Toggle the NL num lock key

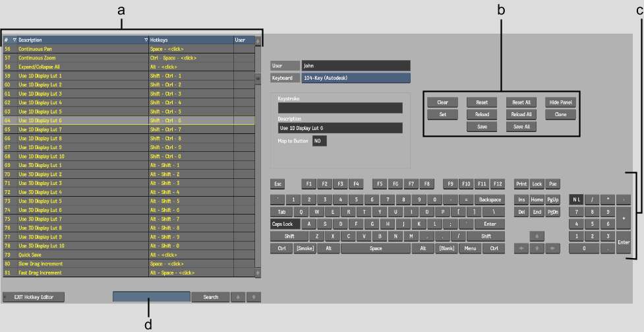[575, 199]
